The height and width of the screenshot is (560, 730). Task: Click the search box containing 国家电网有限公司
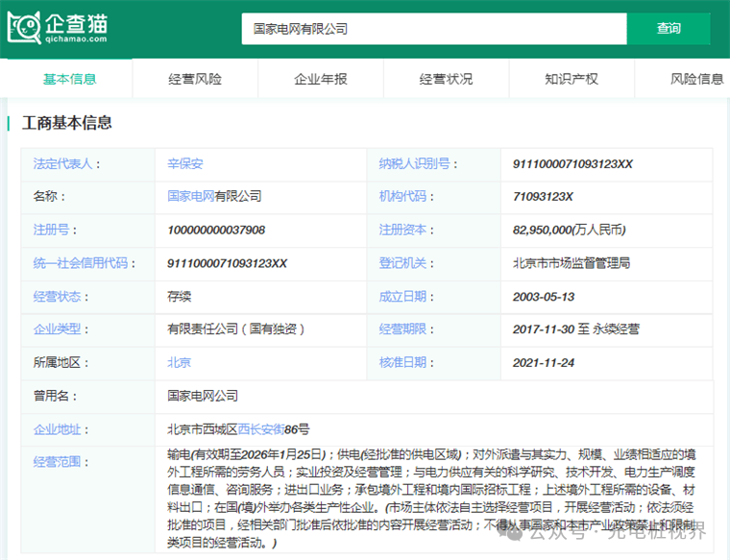coord(433,29)
